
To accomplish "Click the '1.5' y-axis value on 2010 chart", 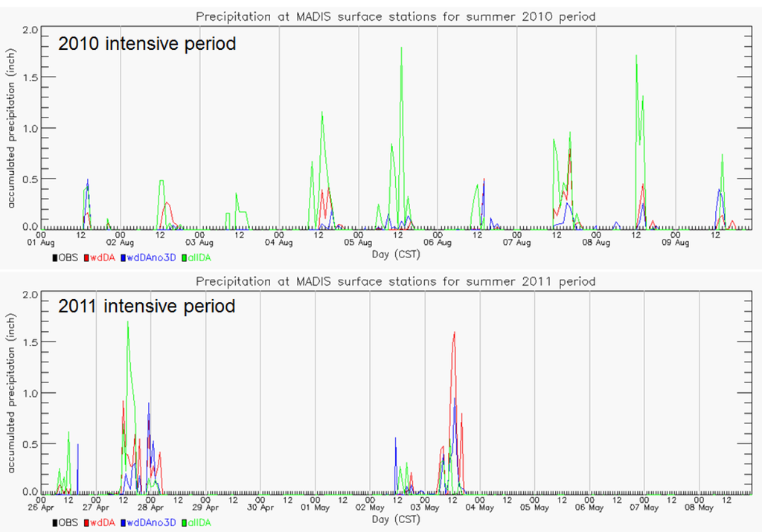I will pos(30,77).
